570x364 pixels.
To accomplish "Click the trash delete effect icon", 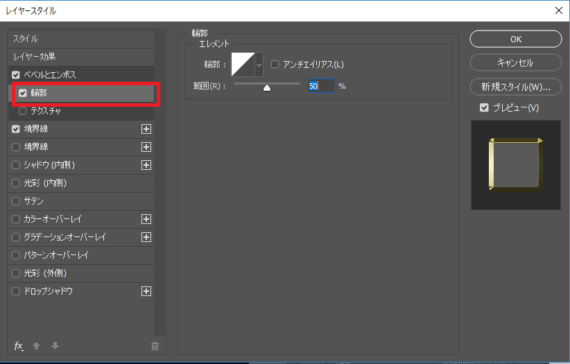I will tap(155, 346).
